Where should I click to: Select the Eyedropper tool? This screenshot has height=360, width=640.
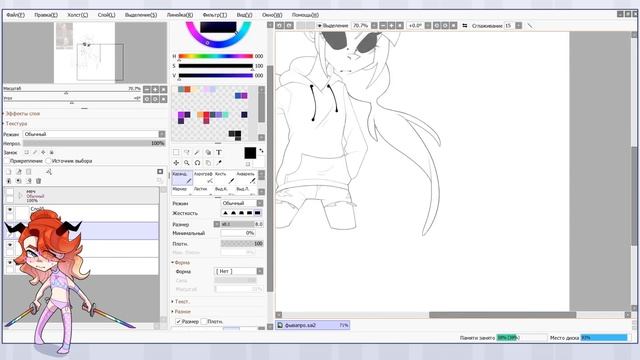[x=219, y=162]
